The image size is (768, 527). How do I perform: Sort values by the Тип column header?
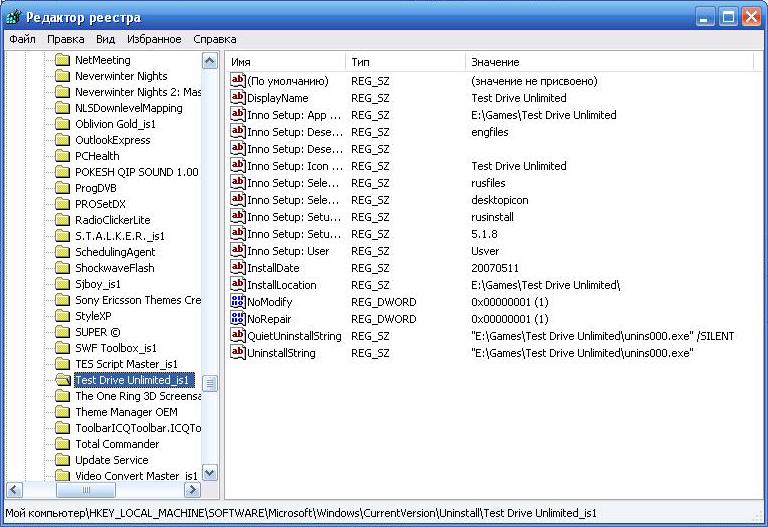pos(406,62)
